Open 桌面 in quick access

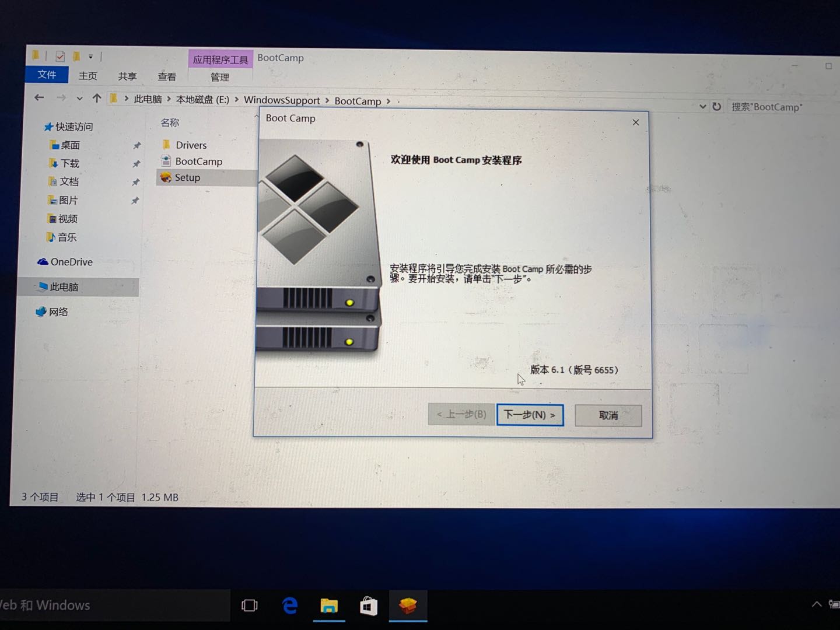[x=65, y=145]
